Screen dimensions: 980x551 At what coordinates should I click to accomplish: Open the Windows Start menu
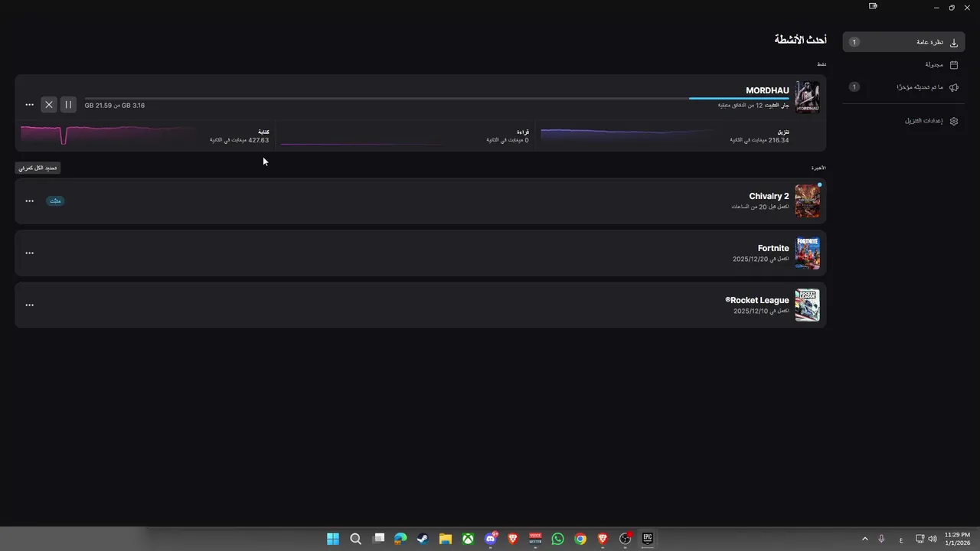333,539
